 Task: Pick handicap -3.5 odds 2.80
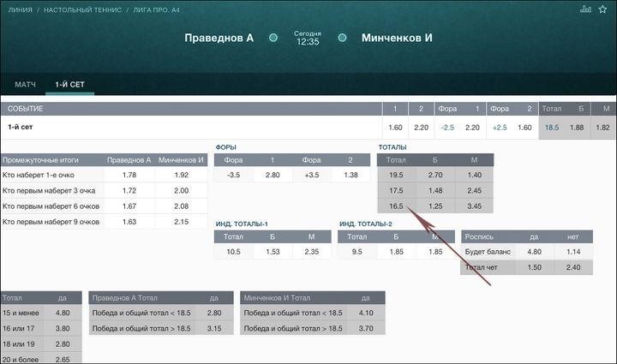[273, 175]
